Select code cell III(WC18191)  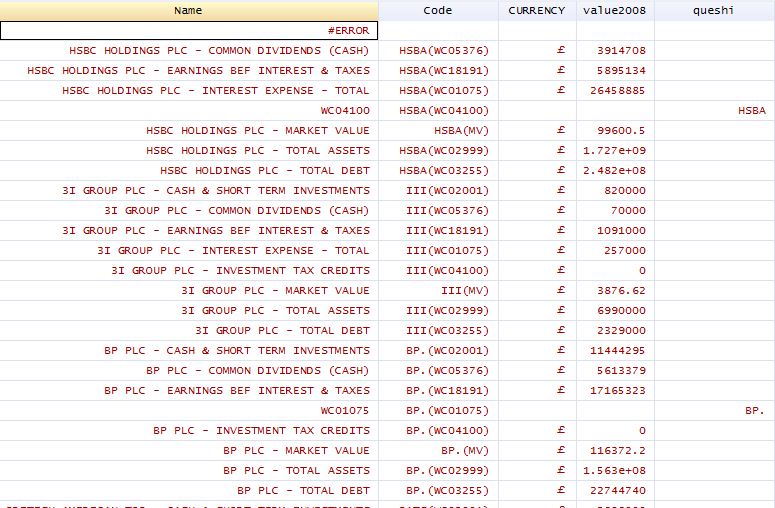click(438, 231)
